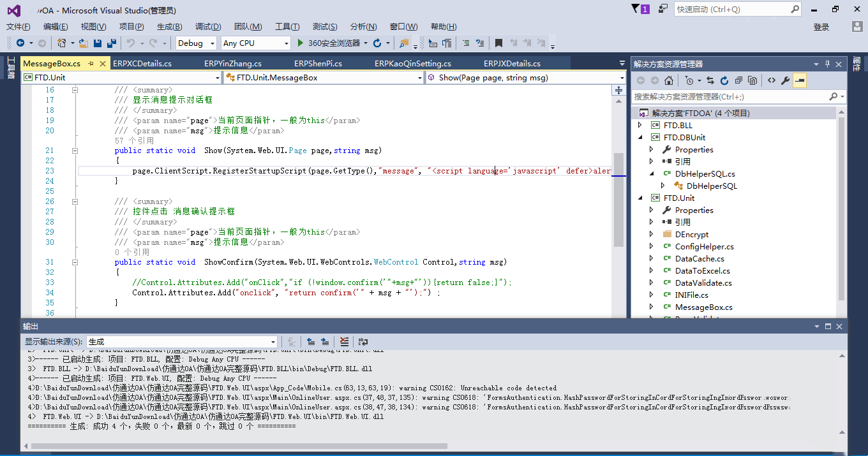The height and width of the screenshot is (456, 868).
Task: Open the Show(Page page, string msg) member dropdown
Action: (526, 78)
